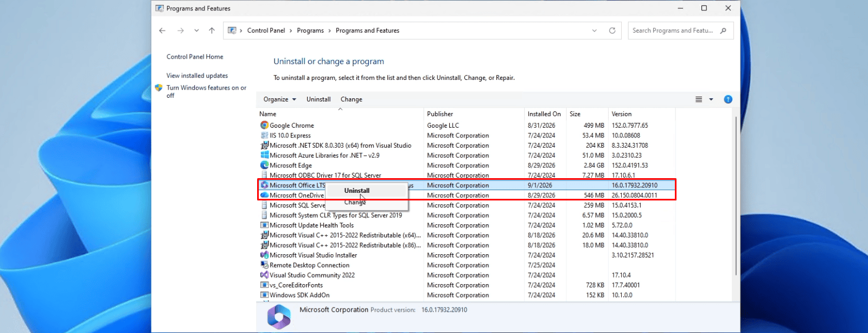Viewport: 868px width, 333px height.
Task: Open the Organize dropdown
Action: (x=280, y=99)
